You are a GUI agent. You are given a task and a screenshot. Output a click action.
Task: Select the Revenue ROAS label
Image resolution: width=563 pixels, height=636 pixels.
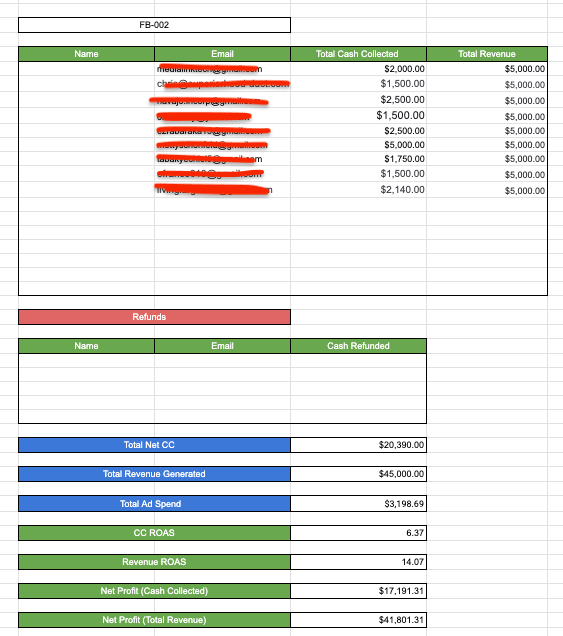[154, 562]
